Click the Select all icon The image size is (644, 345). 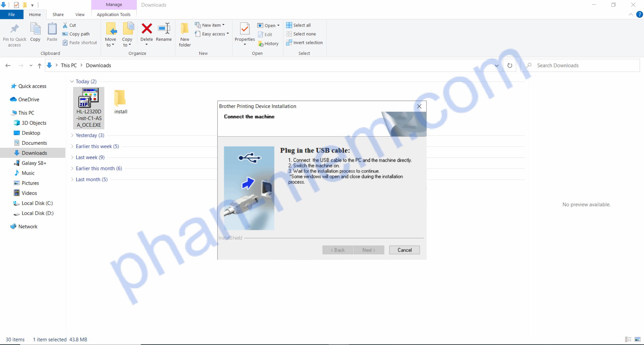coord(289,25)
